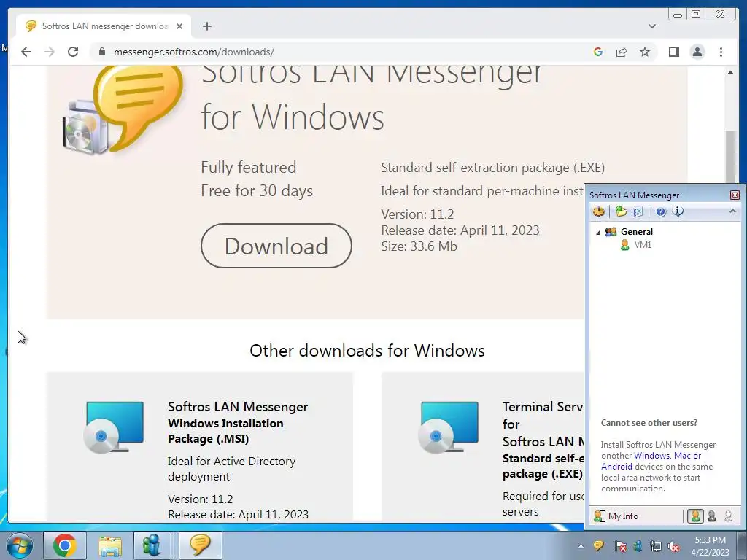This screenshot has width=747, height=560.
Task: Click the muted volume speaker icon in tray
Action: pyautogui.click(x=673, y=546)
